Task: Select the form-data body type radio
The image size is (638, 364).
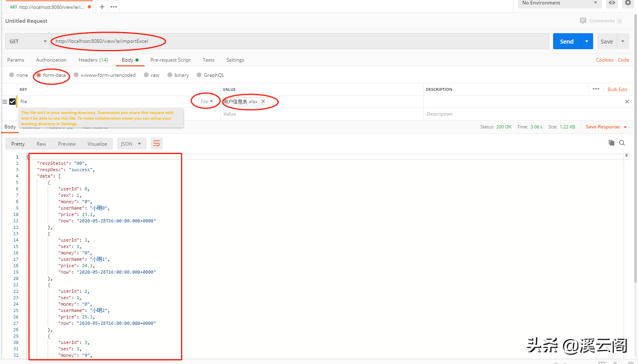Action: click(39, 75)
